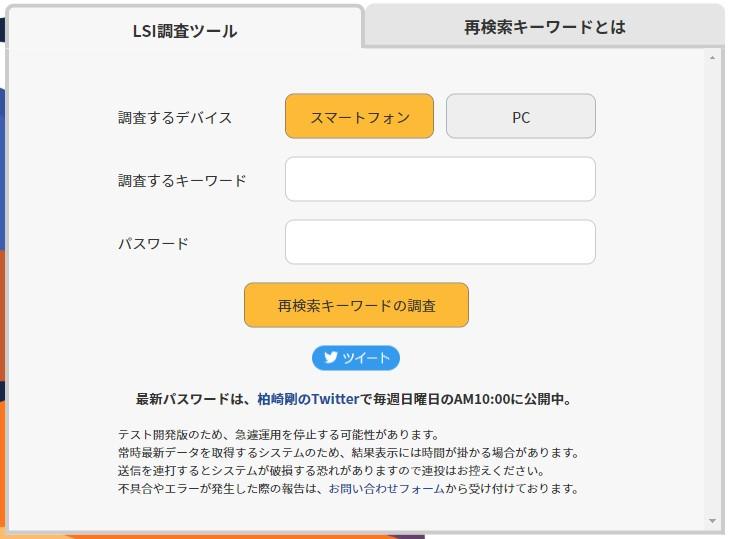731x539 pixels.
Task: Click the テスト開発版のため notice line
Action: pos(278,435)
